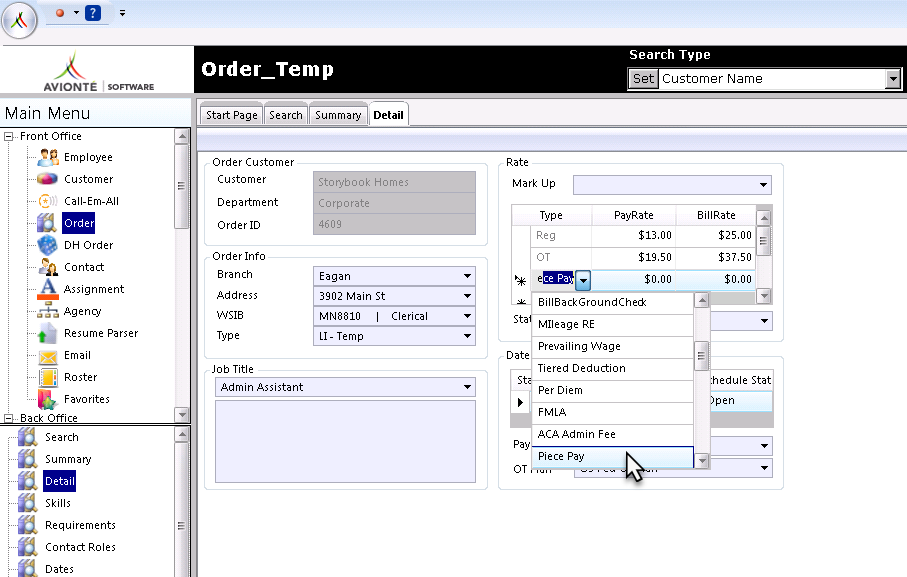Click the type list scrollbar down arrow
Screen dimensions: 907x577
[702, 461]
